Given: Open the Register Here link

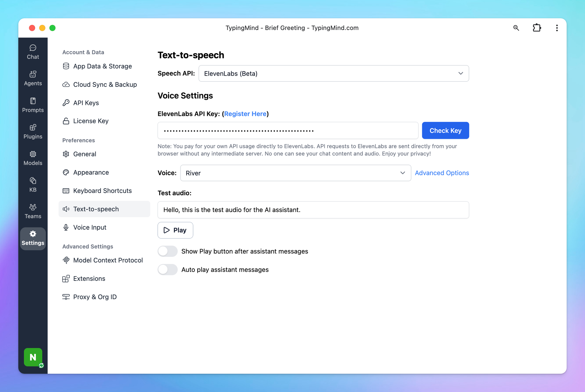Looking at the screenshot, I should 245,114.
